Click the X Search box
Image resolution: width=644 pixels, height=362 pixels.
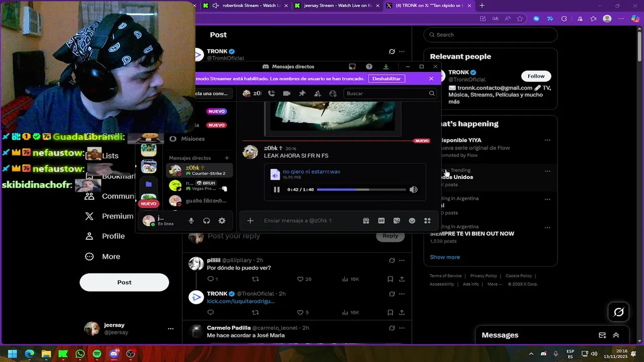[491, 35]
